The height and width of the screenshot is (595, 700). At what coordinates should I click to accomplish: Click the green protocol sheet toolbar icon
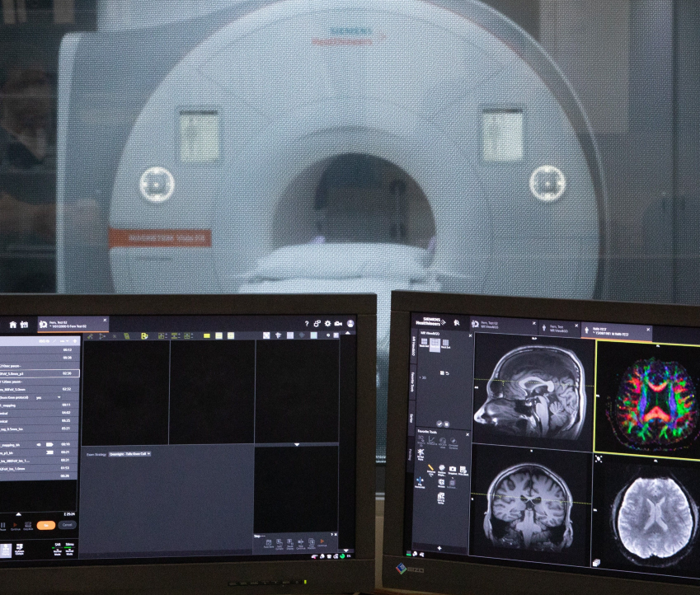click(x=126, y=335)
